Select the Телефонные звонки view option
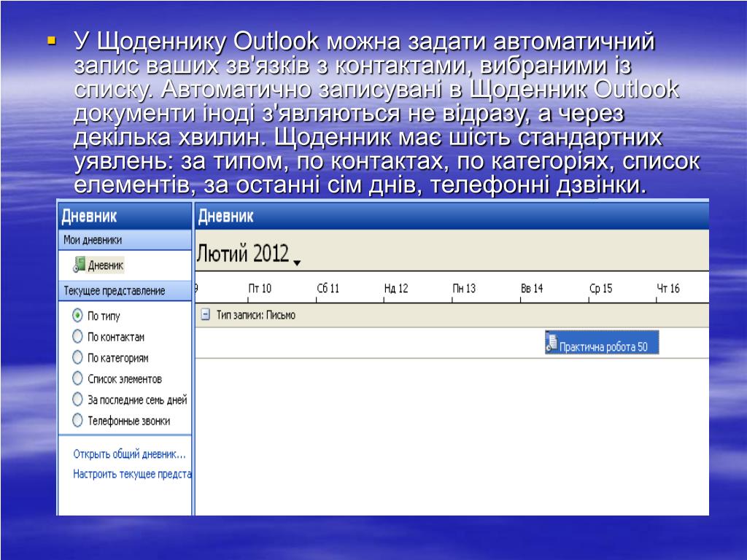This screenshot has width=747, height=560. (x=77, y=421)
